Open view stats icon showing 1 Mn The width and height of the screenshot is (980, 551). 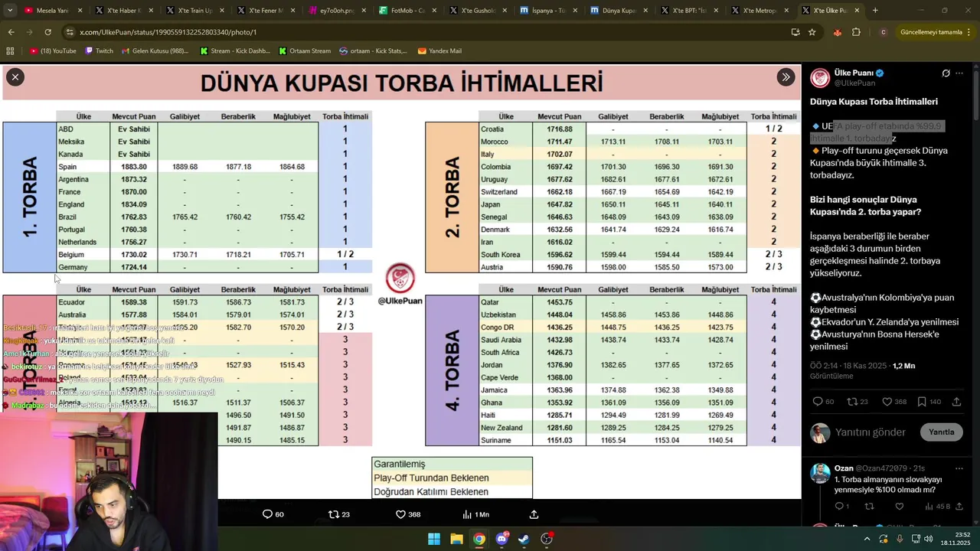(x=467, y=514)
